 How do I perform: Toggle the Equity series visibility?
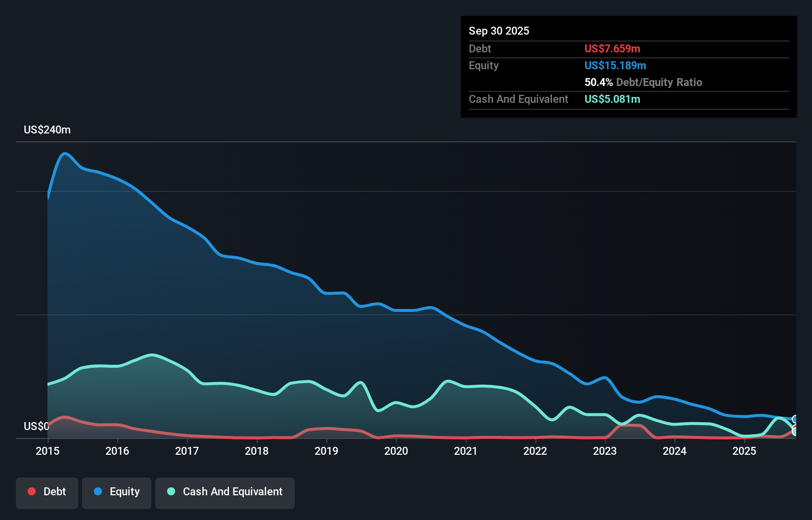116,492
